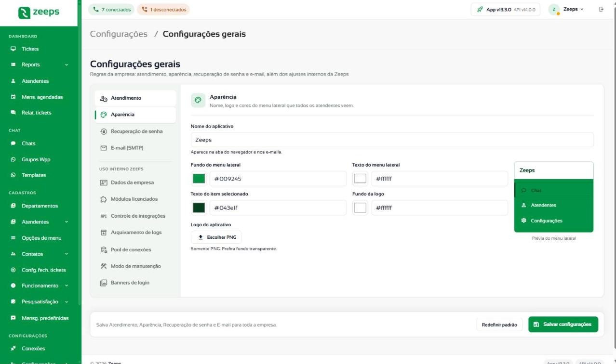Click the Mensg. predefinidas icon
Image resolution: width=616 pixels, height=364 pixels.
[13, 318]
